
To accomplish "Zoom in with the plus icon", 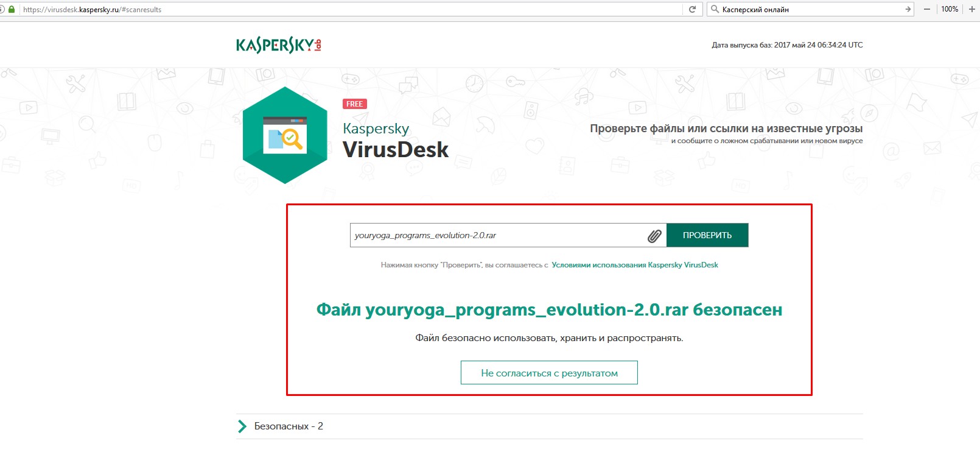I will [x=972, y=9].
